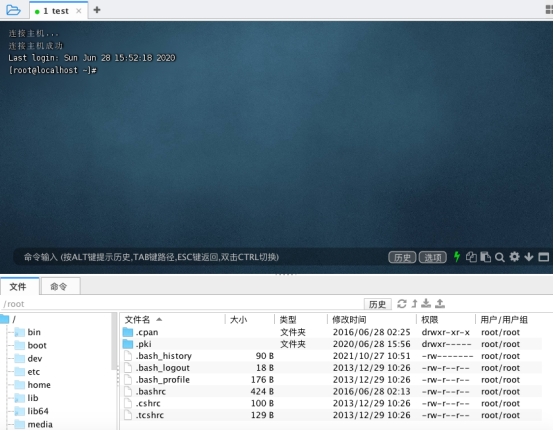This screenshot has width=554, height=431.
Task: Select the etc folder in tree
Action: click(x=27, y=372)
